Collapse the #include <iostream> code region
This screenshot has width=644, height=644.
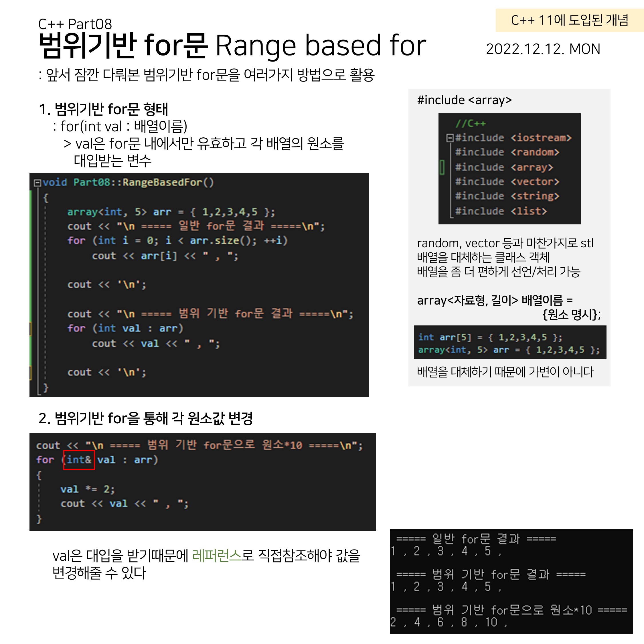pos(450,138)
